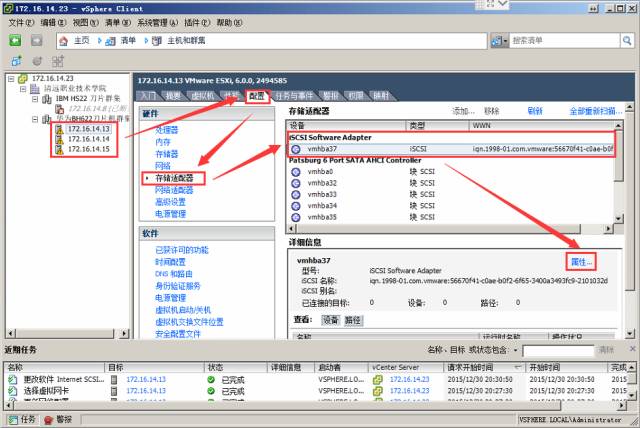The image size is (640, 428).
Task: Open the 系统管理 menu
Action: (x=158, y=22)
